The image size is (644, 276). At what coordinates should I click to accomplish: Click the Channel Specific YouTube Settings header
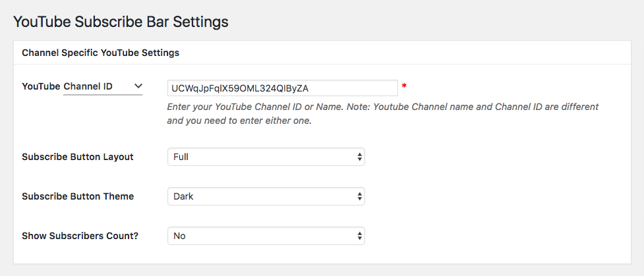point(101,53)
